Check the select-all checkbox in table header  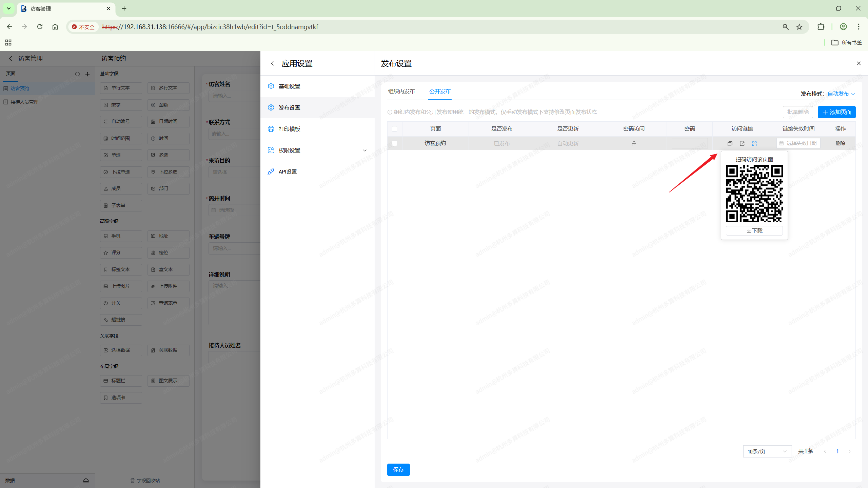pos(394,129)
